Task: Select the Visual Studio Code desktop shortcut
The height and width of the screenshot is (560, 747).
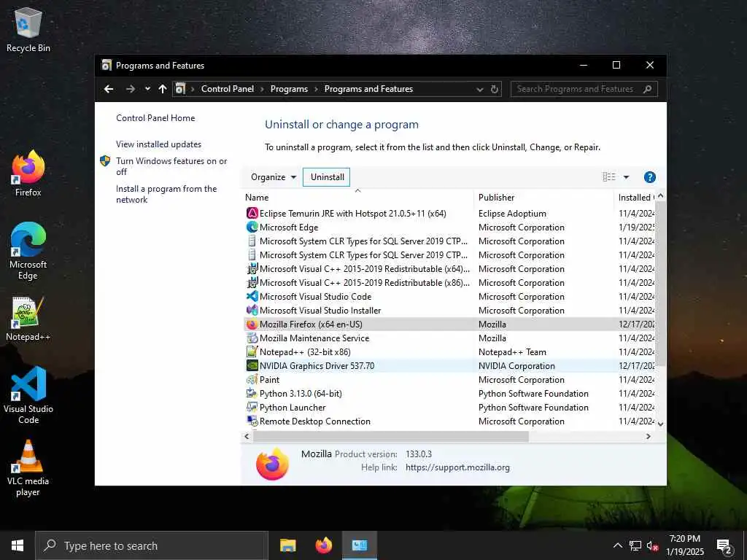Action: tap(28, 395)
